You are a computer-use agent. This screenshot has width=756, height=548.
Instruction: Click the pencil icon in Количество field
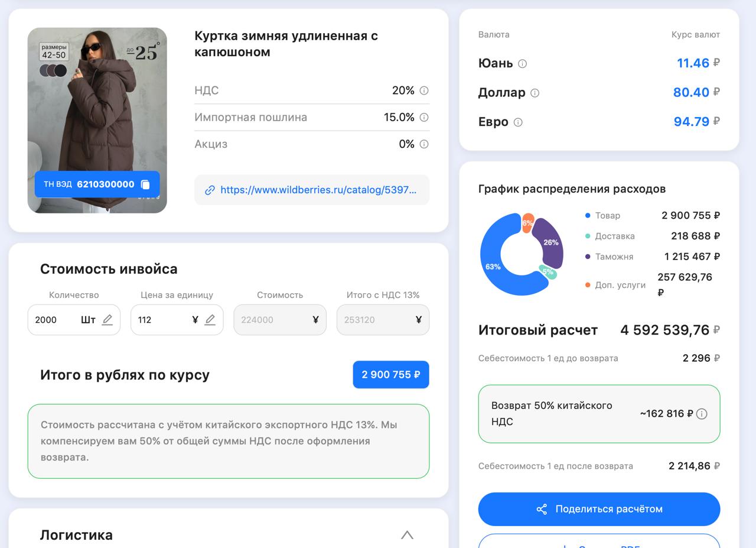pyautogui.click(x=107, y=320)
